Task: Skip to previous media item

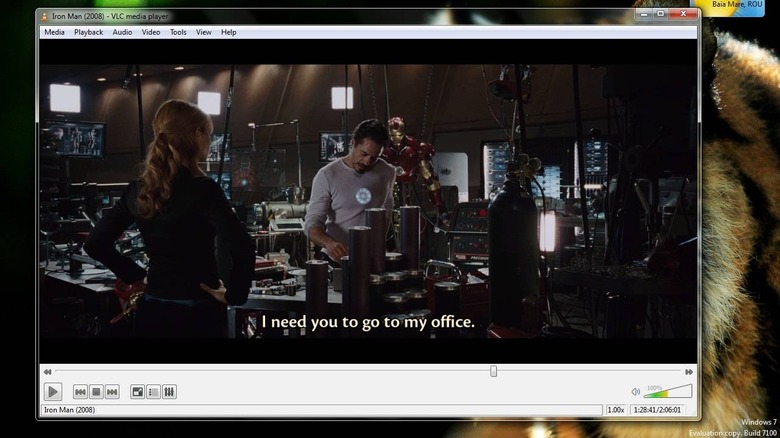Action: tap(80, 392)
